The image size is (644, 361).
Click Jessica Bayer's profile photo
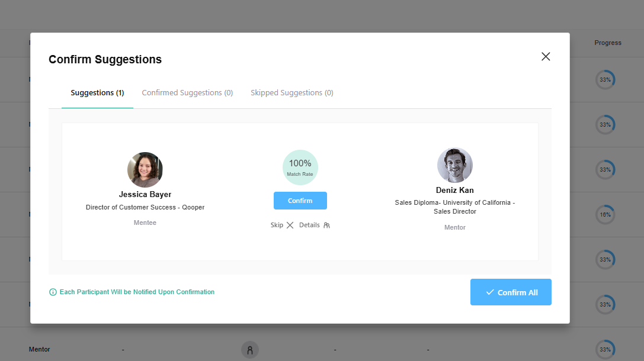pyautogui.click(x=145, y=170)
